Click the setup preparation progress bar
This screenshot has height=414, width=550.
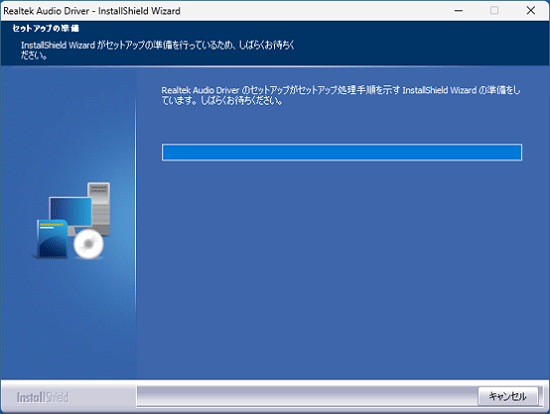coord(342,152)
